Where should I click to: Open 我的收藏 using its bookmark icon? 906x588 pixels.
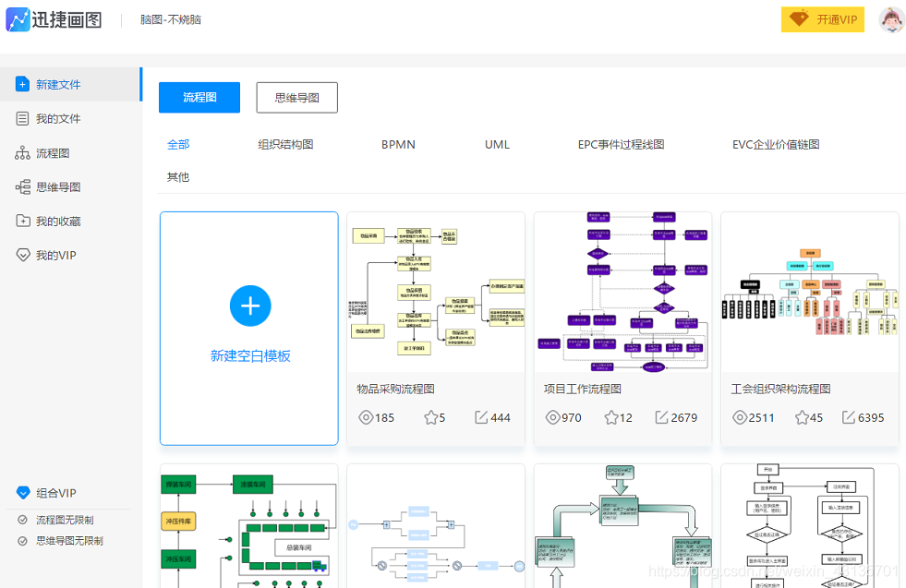point(22,221)
